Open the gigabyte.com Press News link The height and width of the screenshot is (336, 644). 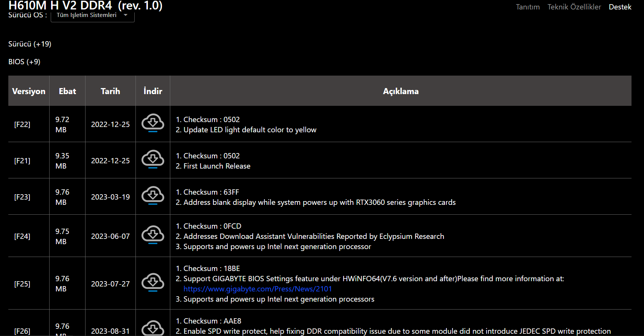tap(258, 289)
